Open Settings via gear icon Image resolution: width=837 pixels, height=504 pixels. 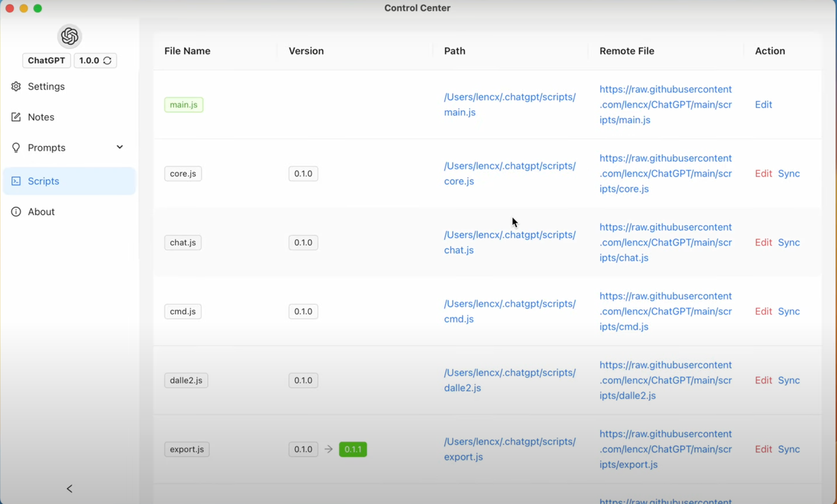[x=16, y=86]
